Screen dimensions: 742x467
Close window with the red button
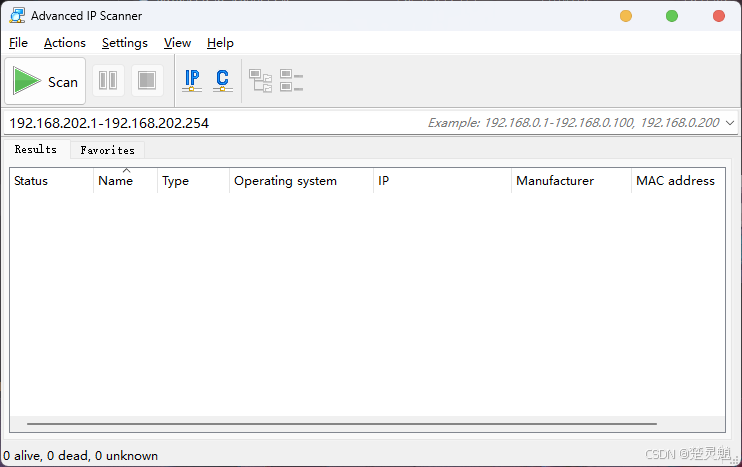(x=718, y=16)
